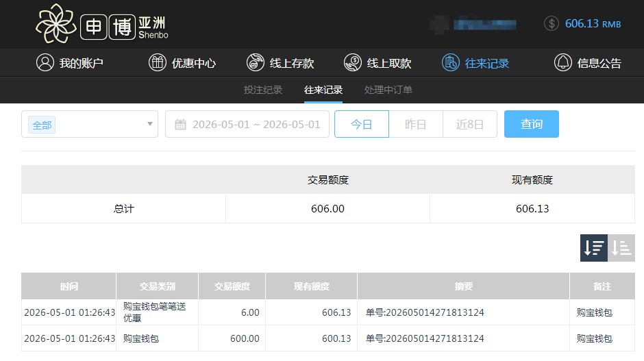Viewport: 644px width, 361px height.
Task: Go to 线上存款 menu
Action: pos(292,63)
